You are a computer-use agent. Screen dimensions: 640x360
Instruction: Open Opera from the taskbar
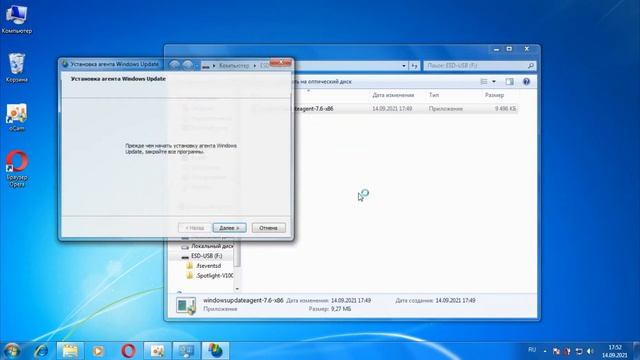(x=128, y=351)
